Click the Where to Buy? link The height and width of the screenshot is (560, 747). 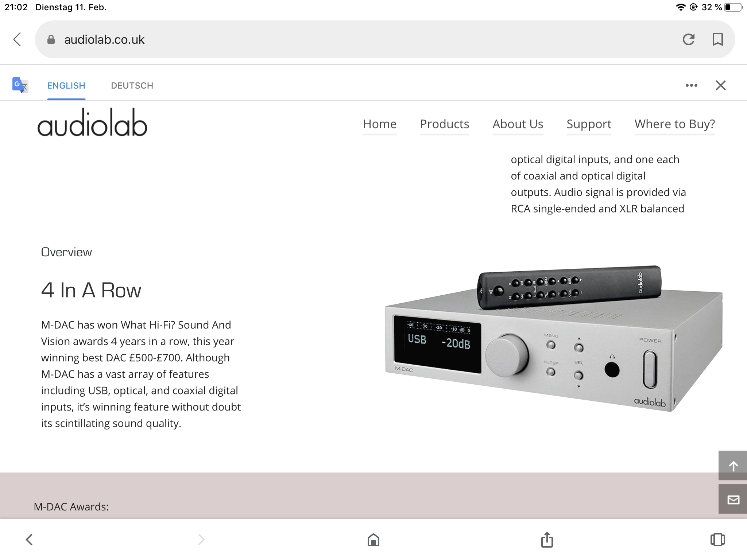[x=675, y=124]
